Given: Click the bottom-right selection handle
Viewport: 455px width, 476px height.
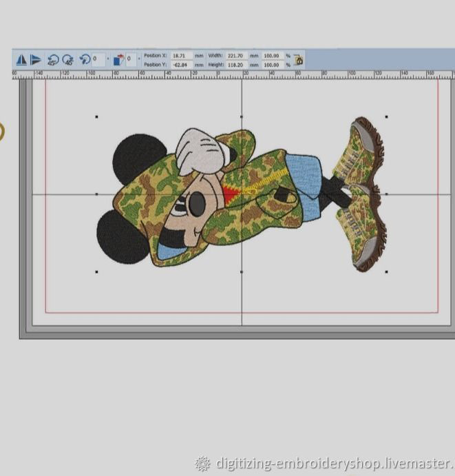Looking at the screenshot, I should click(x=386, y=271).
